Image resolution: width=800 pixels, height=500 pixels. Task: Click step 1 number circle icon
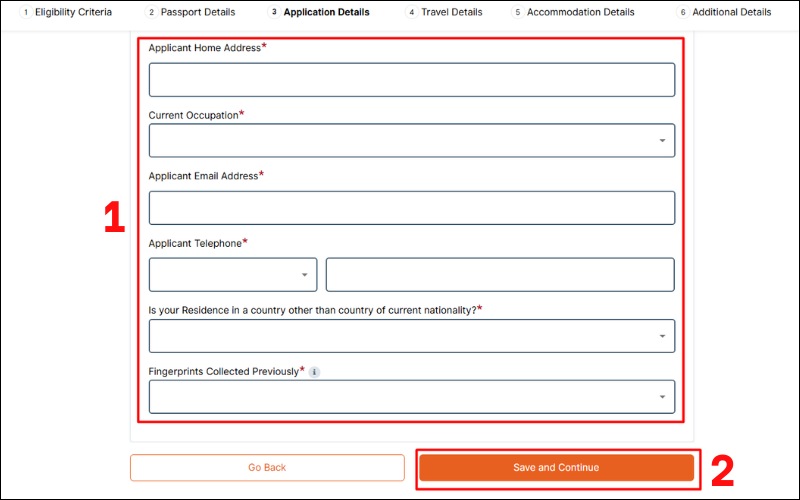(25, 13)
